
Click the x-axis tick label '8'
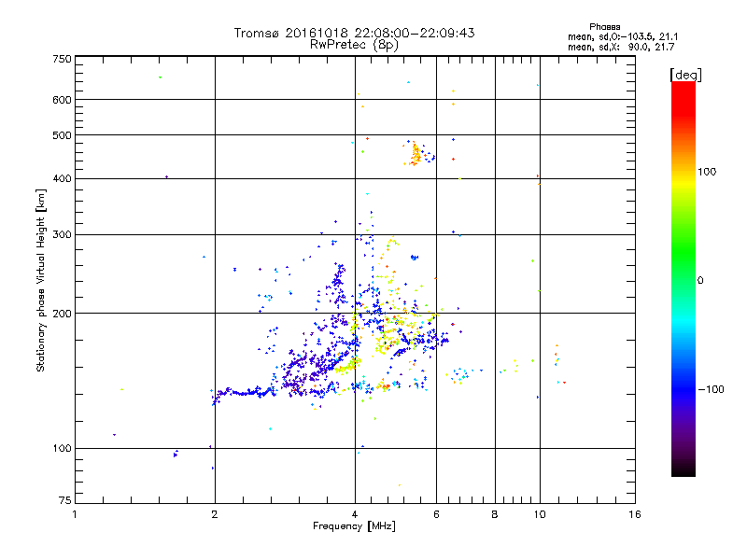point(495,514)
